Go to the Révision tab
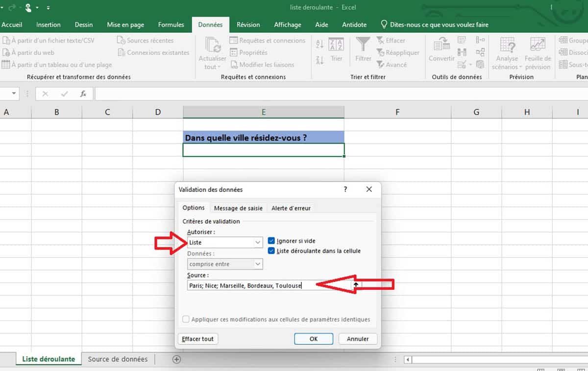The width and height of the screenshot is (588, 371). (248, 24)
